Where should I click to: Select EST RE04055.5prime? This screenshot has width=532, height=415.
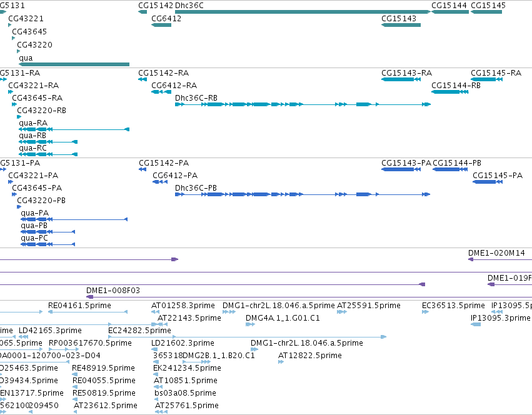click(104, 381)
